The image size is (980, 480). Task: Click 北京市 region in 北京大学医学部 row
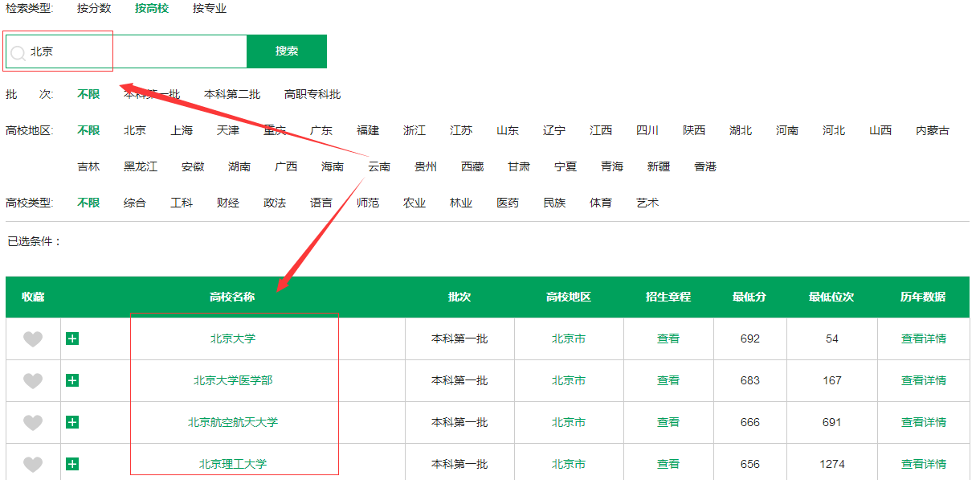(x=569, y=380)
